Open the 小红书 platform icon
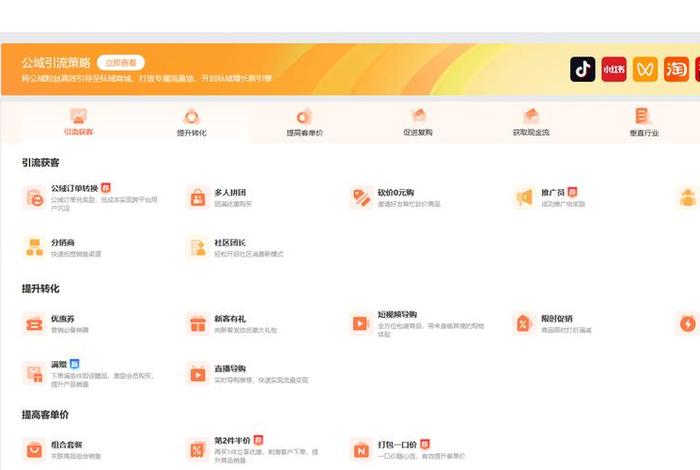The image size is (700, 470). click(x=614, y=69)
